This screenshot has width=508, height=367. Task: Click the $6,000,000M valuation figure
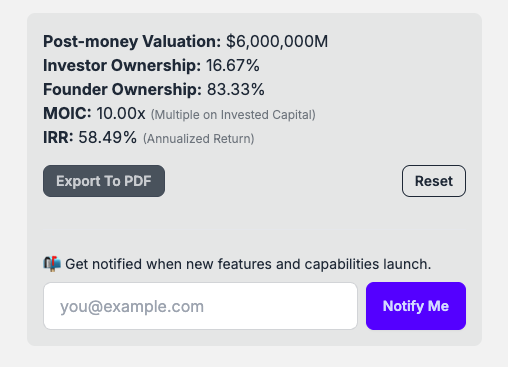coord(277,42)
